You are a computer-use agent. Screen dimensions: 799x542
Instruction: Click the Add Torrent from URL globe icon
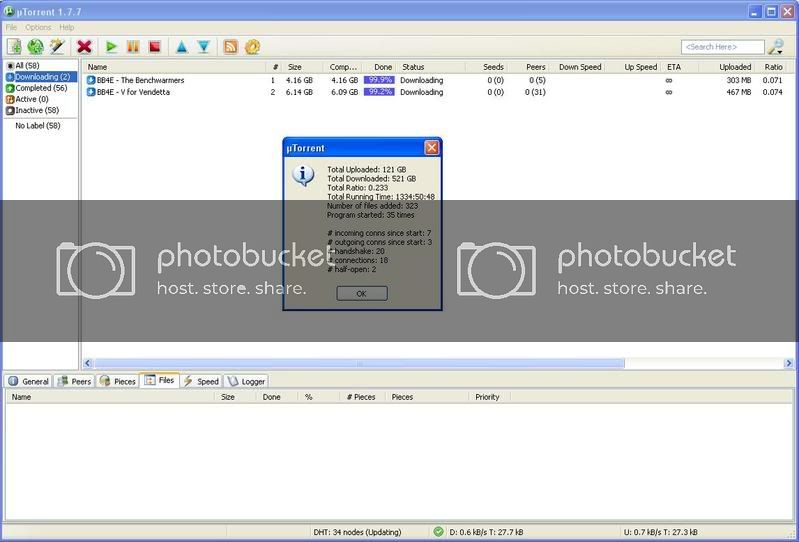pos(36,47)
